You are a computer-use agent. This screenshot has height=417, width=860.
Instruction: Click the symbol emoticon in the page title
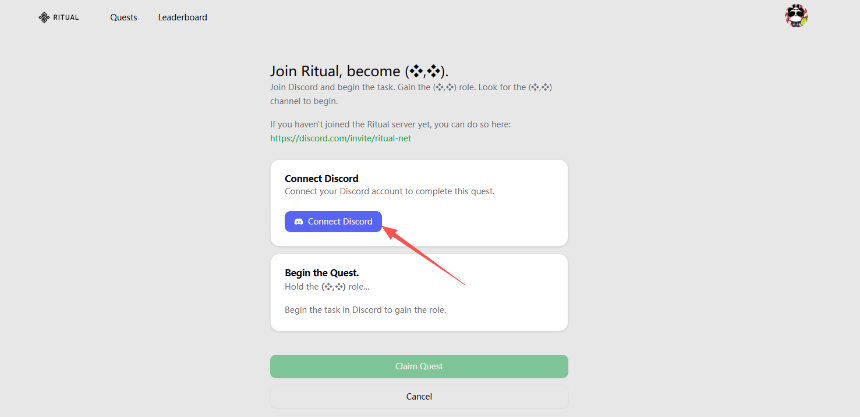[427, 72]
